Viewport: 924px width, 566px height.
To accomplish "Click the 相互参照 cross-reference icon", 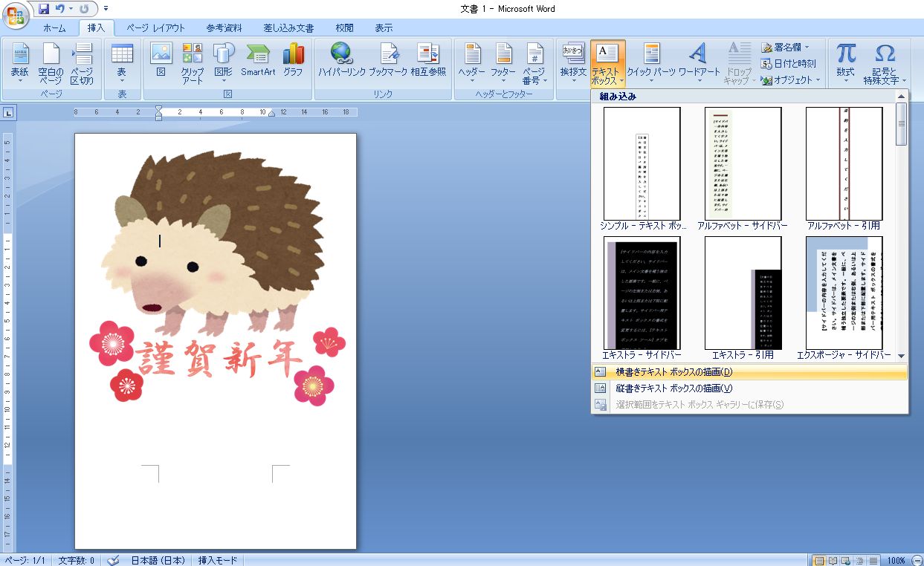I will [427, 60].
